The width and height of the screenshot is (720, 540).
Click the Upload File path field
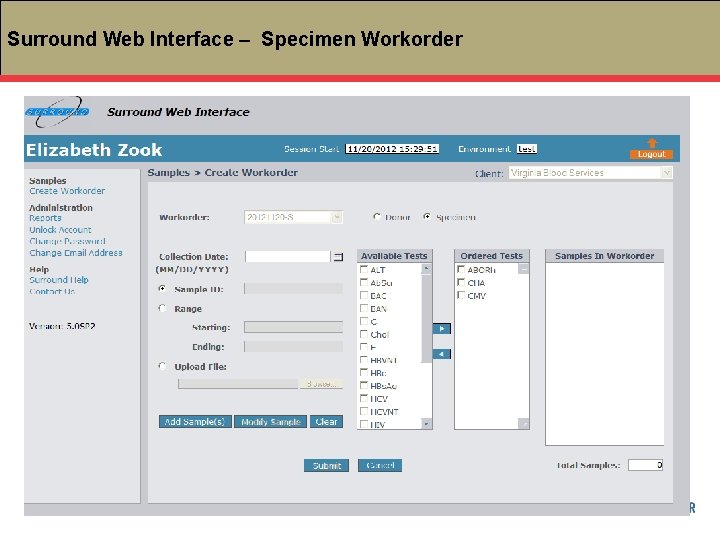point(238,384)
